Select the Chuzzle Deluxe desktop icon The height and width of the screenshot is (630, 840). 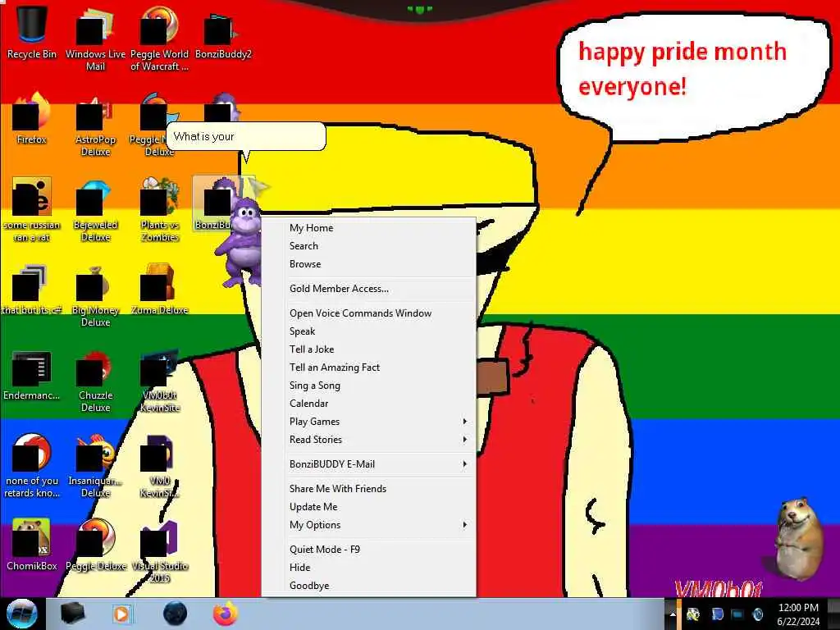click(x=95, y=381)
